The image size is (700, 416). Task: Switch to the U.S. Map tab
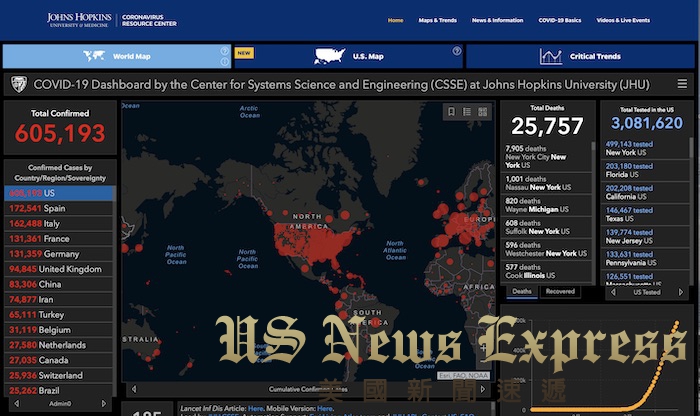(x=349, y=56)
